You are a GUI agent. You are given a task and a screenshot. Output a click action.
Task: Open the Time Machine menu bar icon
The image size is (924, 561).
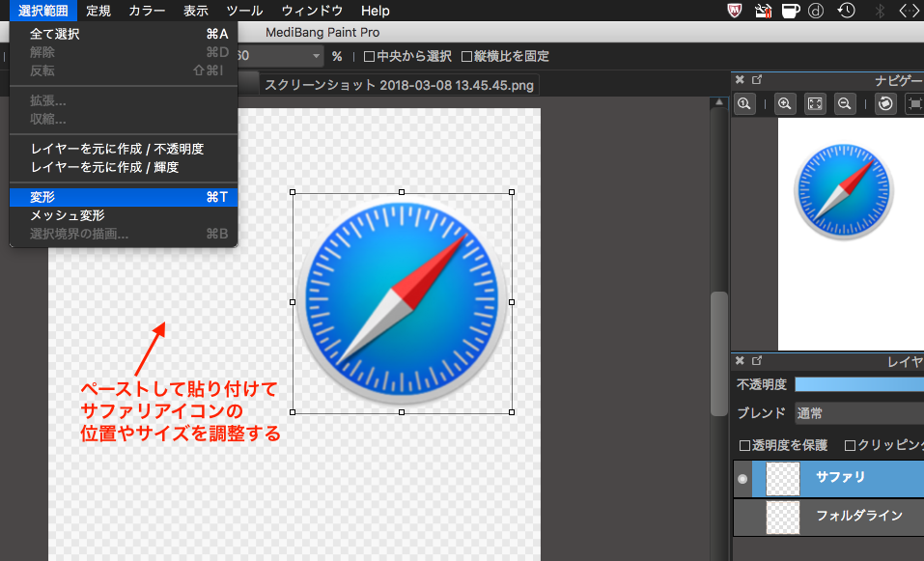(x=846, y=11)
